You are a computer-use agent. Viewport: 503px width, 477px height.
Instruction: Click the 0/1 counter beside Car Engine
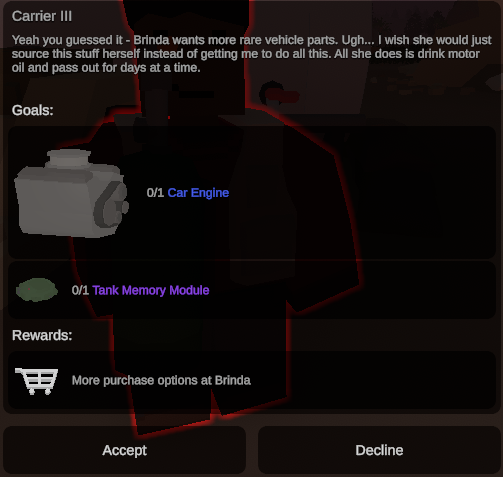(155, 193)
